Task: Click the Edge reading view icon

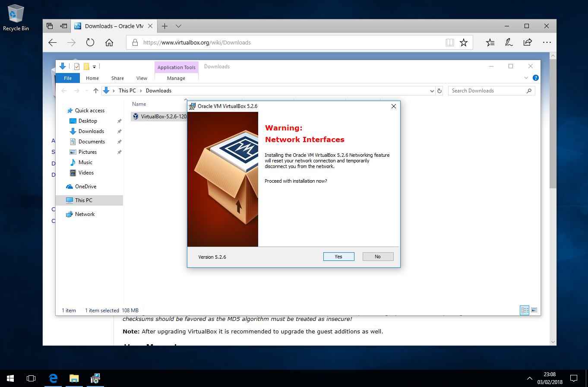Action: coord(449,42)
